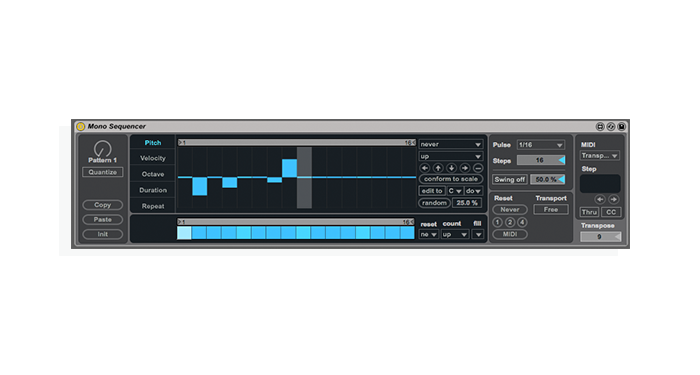Toggle the Swing off button
The height and width of the screenshot is (375, 700).
(509, 179)
